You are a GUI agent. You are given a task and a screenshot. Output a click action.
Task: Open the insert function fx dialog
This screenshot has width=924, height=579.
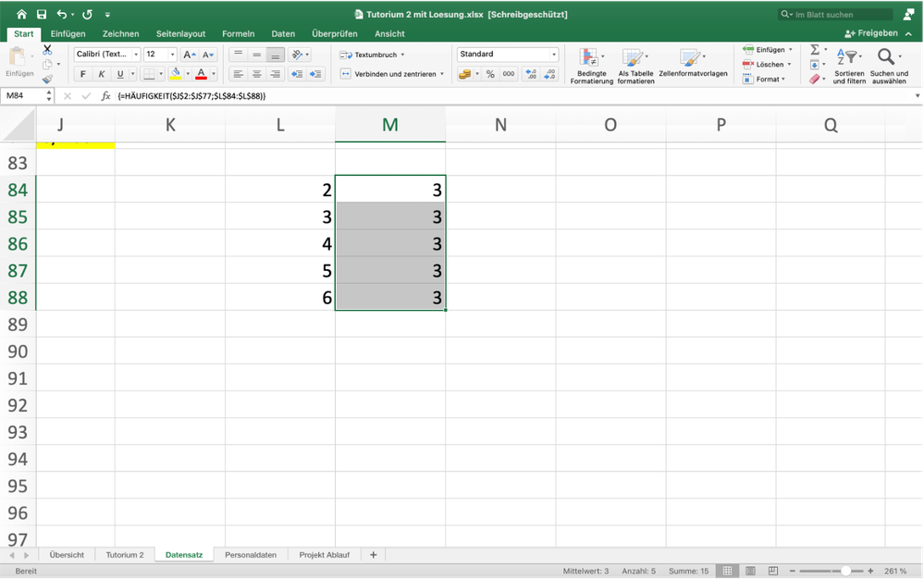pos(105,96)
